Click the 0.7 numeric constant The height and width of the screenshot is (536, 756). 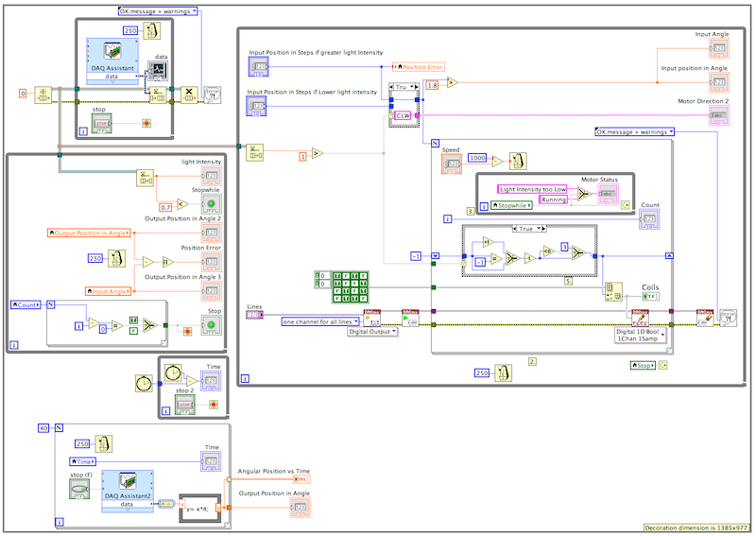(166, 207)
